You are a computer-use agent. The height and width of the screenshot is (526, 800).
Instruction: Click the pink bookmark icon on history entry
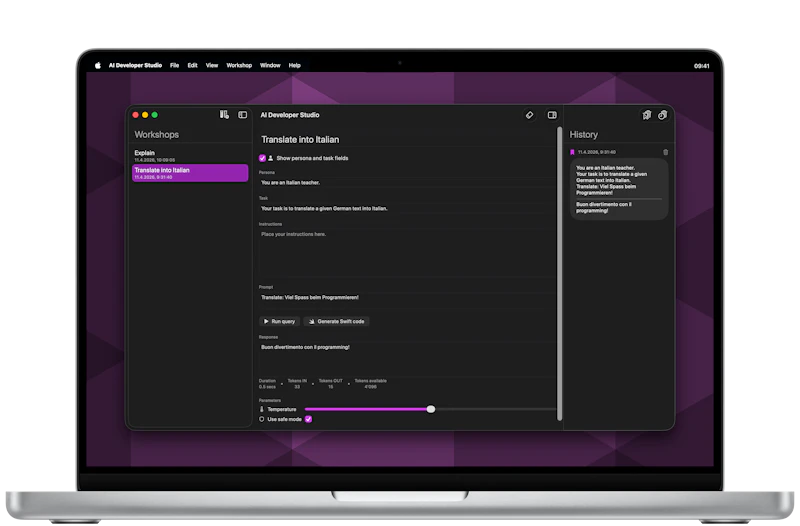572,152
